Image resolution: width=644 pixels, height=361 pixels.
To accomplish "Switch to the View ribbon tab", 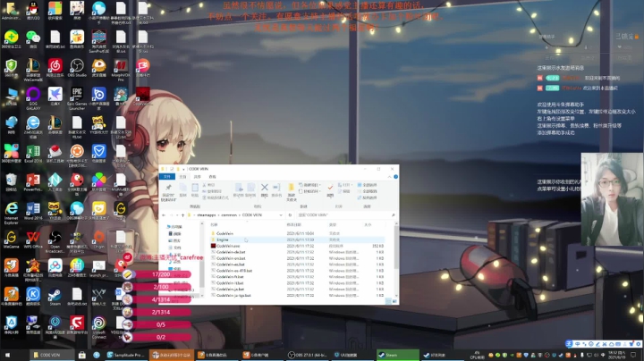I will click(x=212, y=177).
